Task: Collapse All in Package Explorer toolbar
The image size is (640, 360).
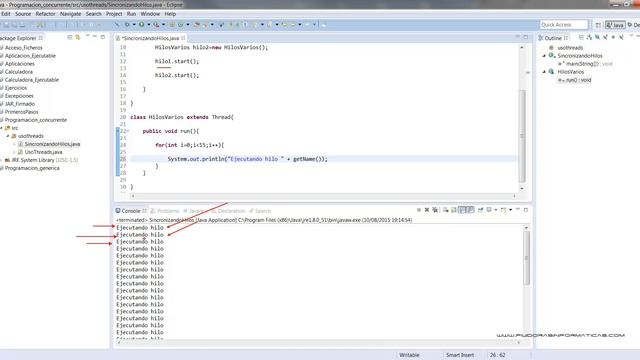Action: click(70, 37)
